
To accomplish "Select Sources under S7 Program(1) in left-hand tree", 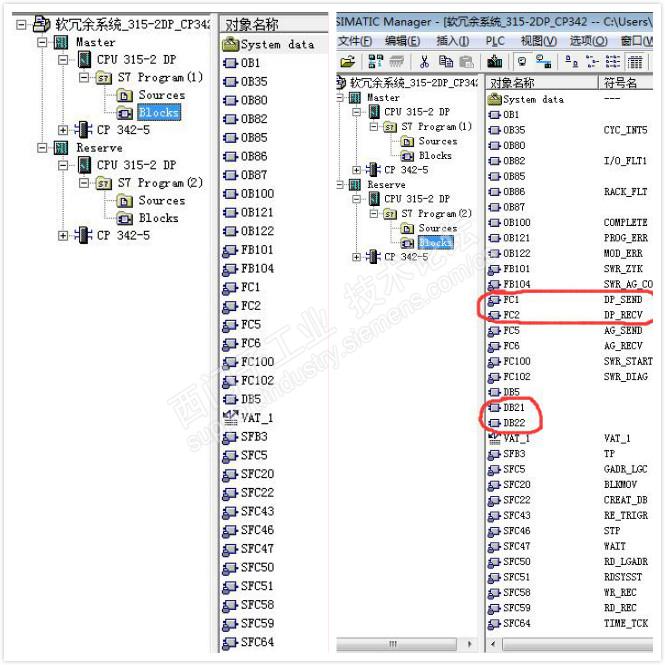I will coord(162,95).
